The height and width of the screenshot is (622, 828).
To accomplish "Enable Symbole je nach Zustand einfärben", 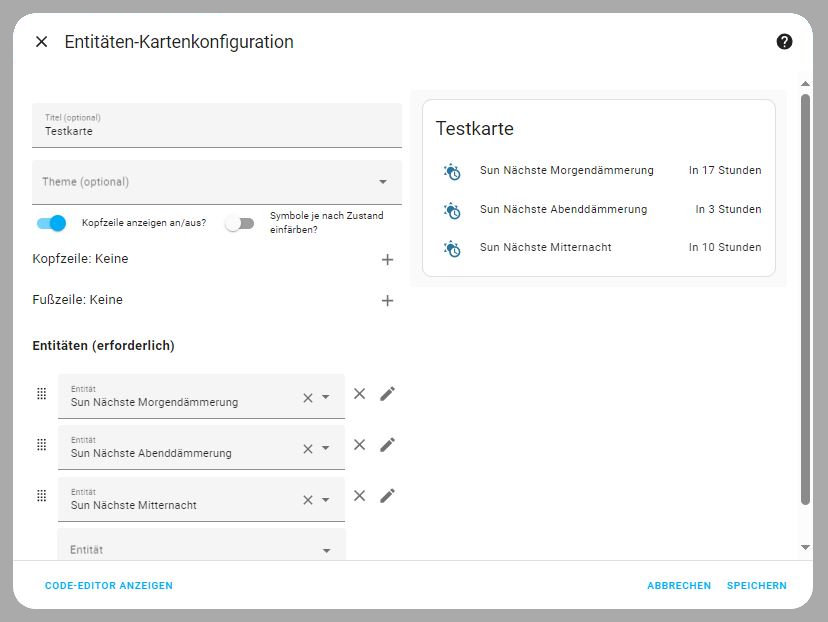I will [239, 223].
